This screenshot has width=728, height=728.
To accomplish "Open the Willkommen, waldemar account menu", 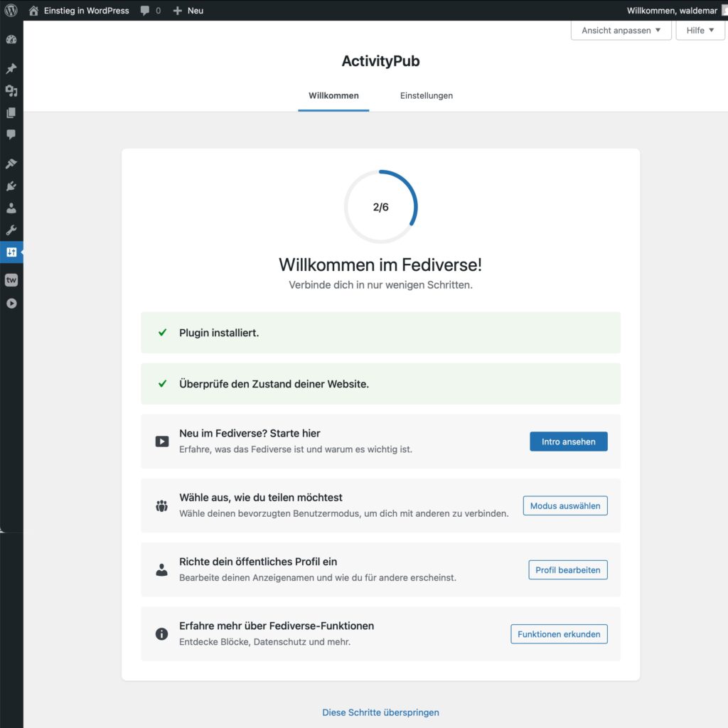I will [676, 10].
